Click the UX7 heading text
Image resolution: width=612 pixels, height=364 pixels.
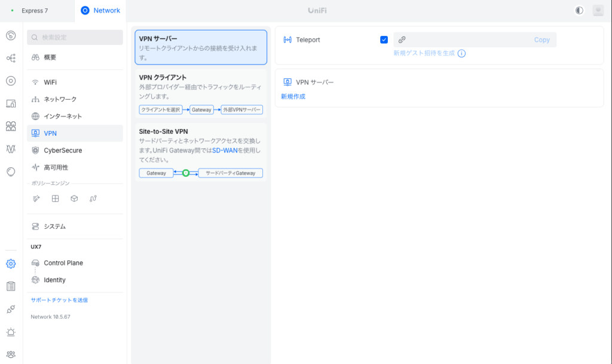tap(36, 247)
